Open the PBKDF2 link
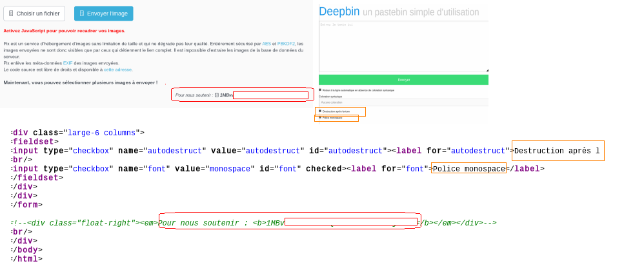The width and height of the screenshot is (644, 268). 286,44
